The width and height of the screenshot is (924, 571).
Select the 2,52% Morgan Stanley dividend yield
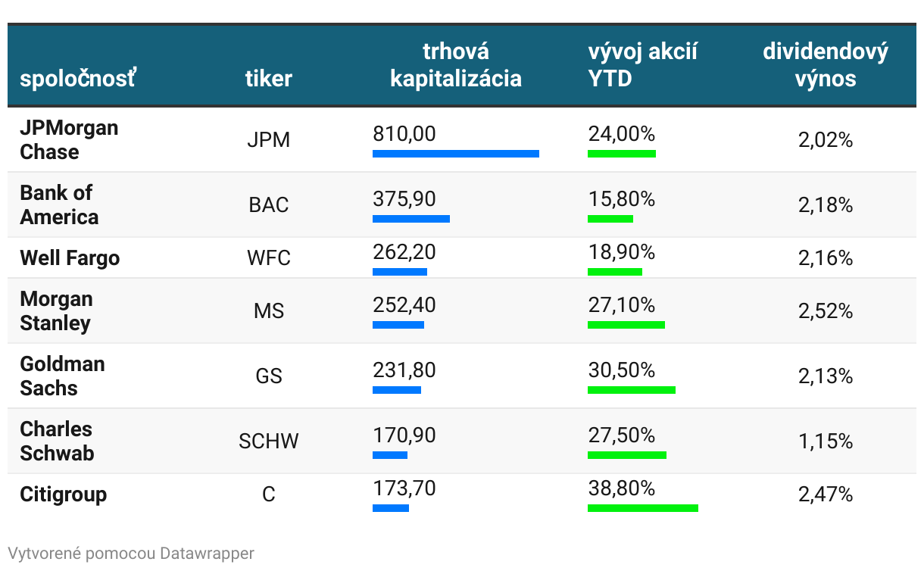click(x=826, y=311)
